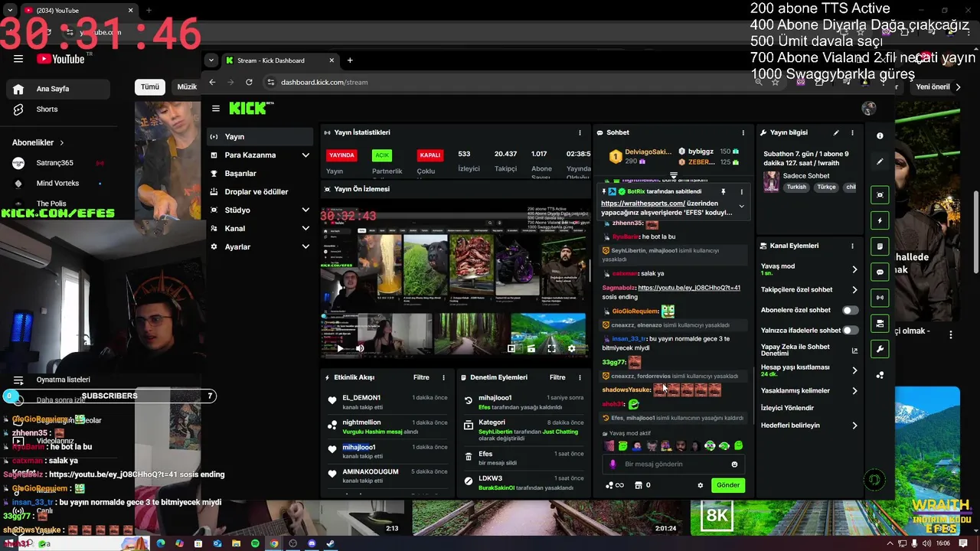Open Yasaklanmış kelimeler list
This screenshot has height=551, width=980.
809,390
